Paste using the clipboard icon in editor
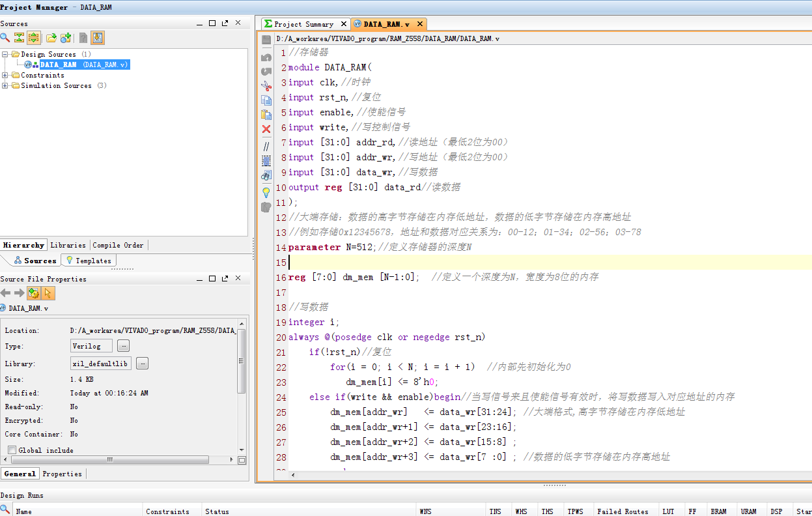Screen dimensions: 812x516 click(266, 115)
